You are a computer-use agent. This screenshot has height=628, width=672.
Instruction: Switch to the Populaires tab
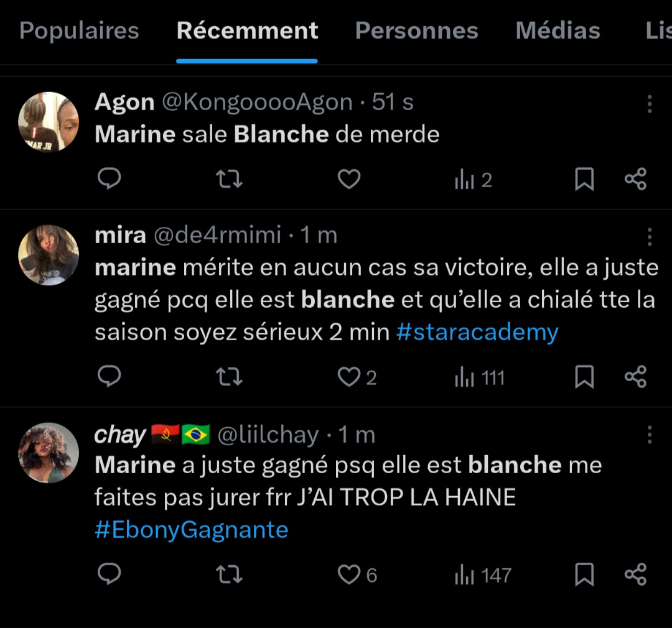click(79, 30)
